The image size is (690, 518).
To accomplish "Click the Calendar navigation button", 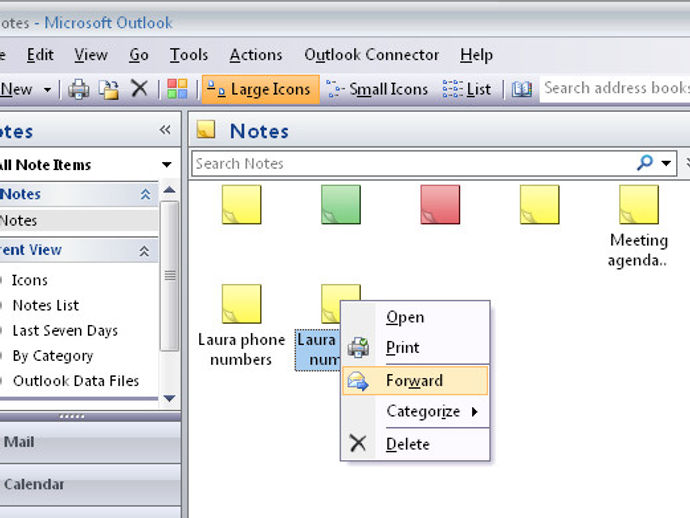I will (90, 484).
